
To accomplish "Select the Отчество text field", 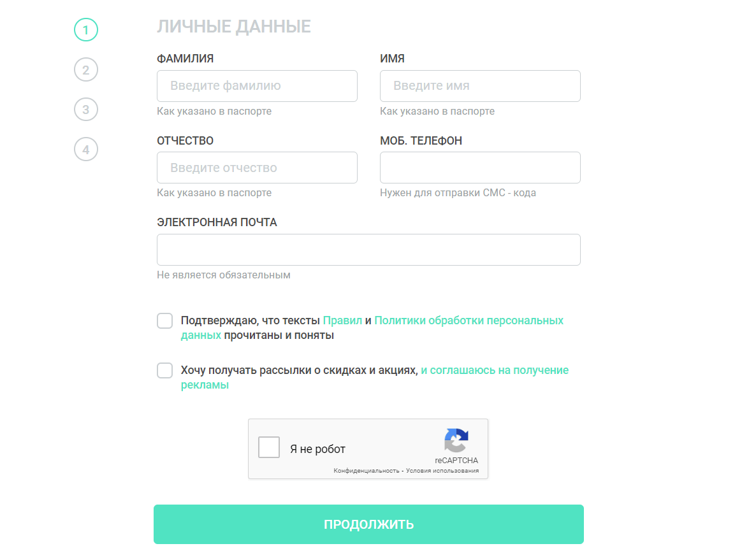I will tap(257, 168).
